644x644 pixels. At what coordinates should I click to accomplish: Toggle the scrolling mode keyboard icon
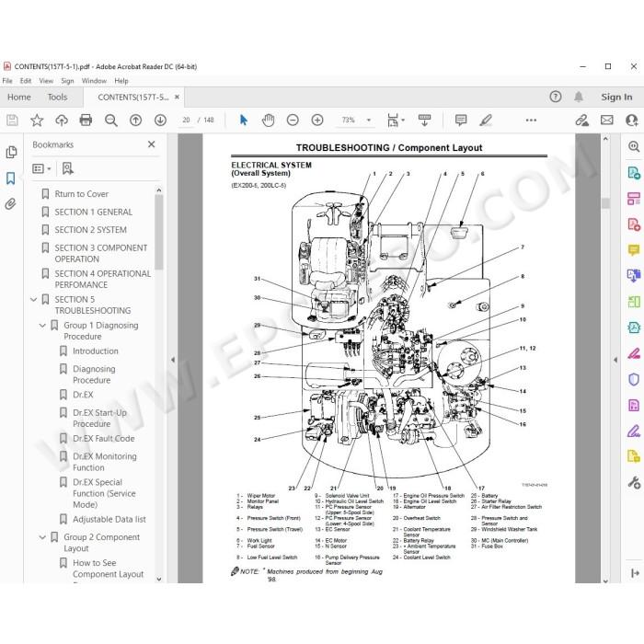[x=424, y=120]
